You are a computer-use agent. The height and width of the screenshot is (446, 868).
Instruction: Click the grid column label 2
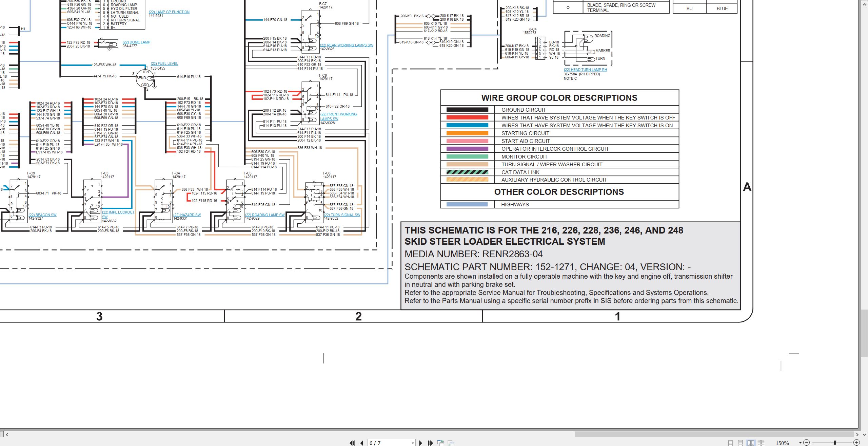[x=358, y=316]
